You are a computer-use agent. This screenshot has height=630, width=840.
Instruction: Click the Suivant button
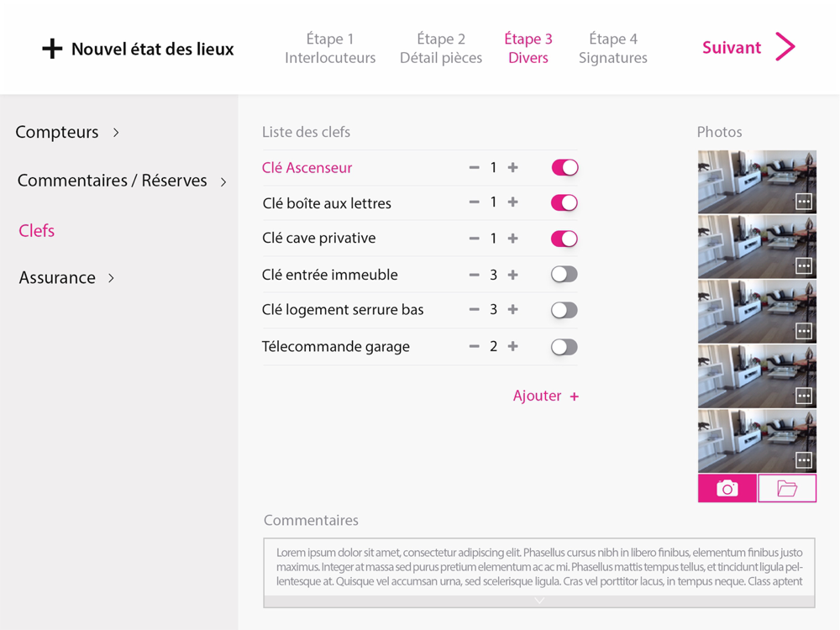pyautogui.click(x=748, y=48)
